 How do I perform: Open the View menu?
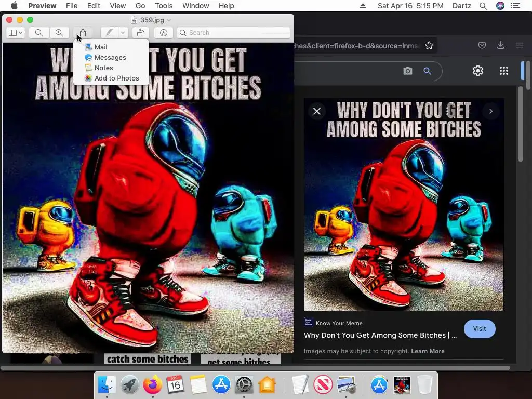pos(118,6)
